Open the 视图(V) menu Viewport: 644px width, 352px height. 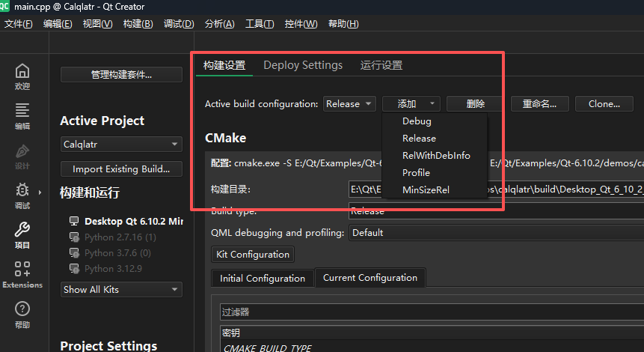97,24
